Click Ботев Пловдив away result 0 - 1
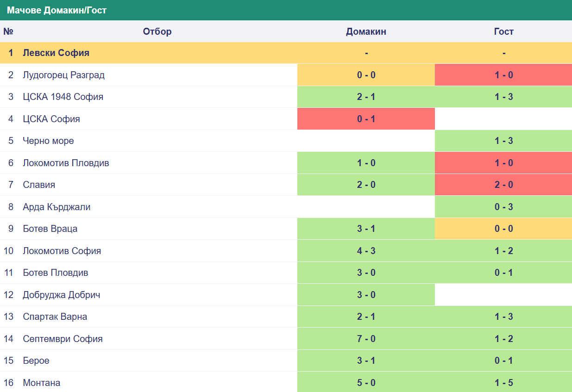572x392 pixels. pyautogui.click(x=503, y=273)
